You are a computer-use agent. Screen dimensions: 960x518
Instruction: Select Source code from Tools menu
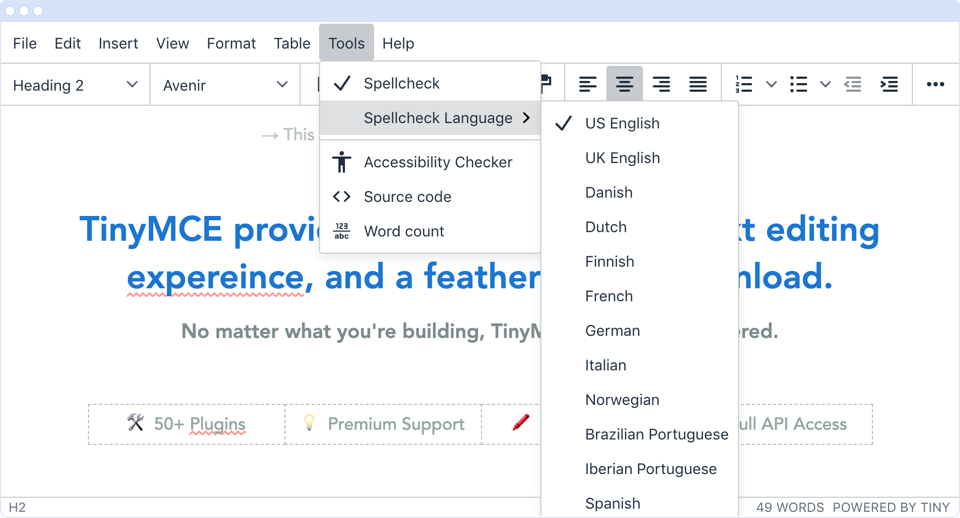430,197
